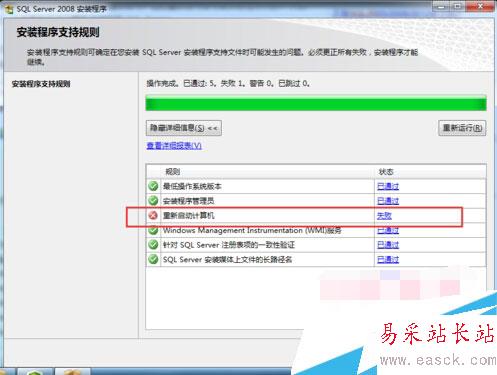Select the 安装程序管理员 rule text

[188, 201]
